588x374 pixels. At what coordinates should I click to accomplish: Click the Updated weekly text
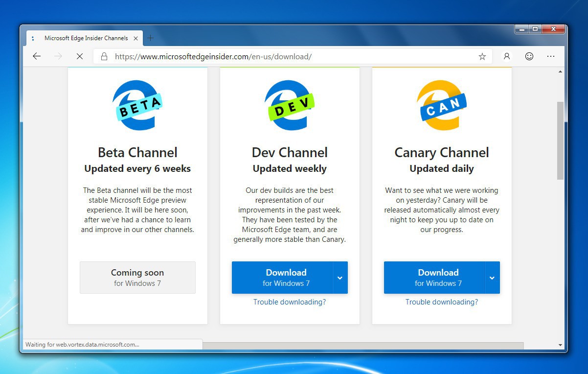(x=290, y=168)
